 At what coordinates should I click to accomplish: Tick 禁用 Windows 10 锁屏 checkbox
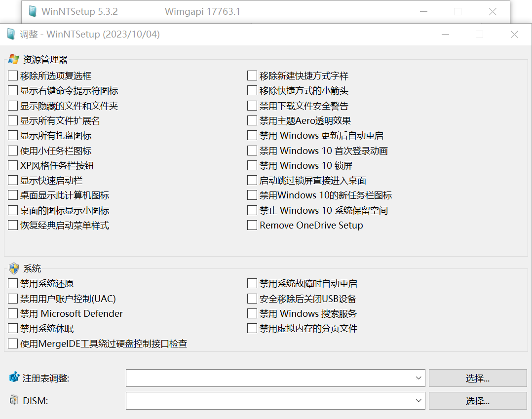[252, 166]
